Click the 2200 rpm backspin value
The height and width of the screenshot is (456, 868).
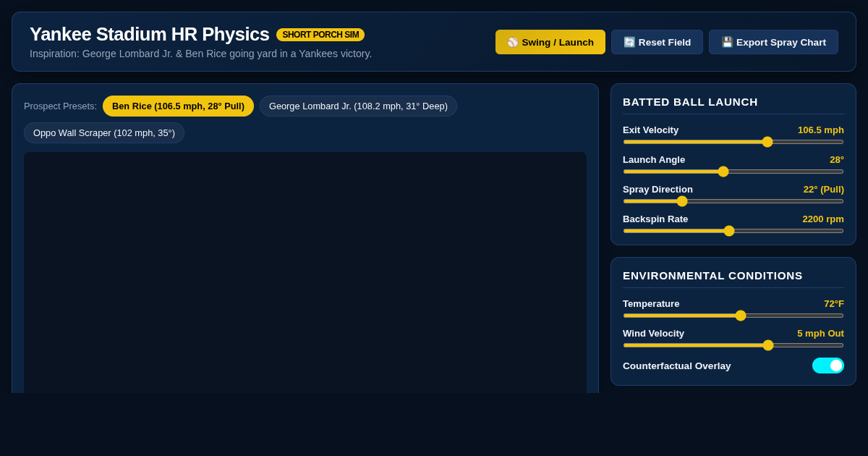[x=823, y=219]
